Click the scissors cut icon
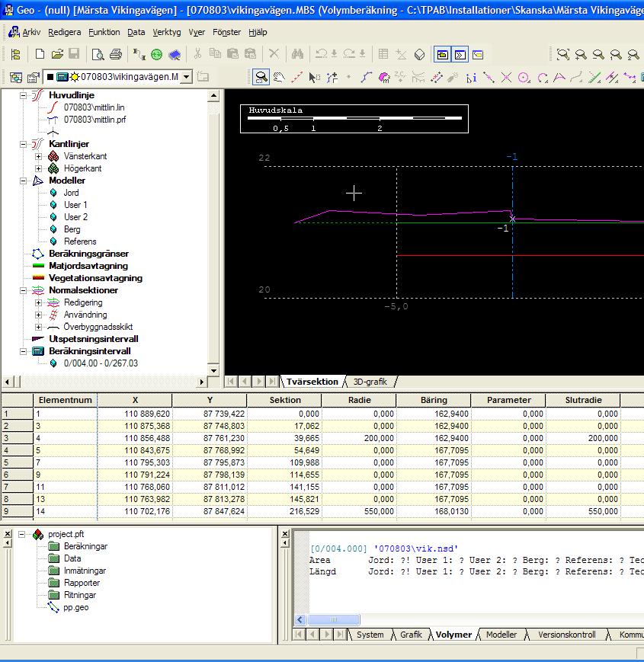The height and width of the screenshot is (662, 644). click(197, 54)
